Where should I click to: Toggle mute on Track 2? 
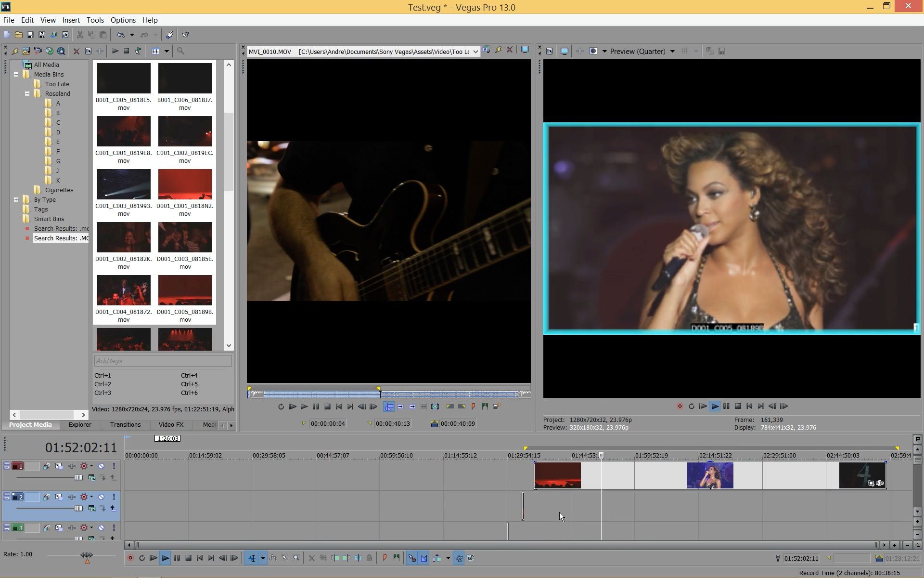pos(101,496)
